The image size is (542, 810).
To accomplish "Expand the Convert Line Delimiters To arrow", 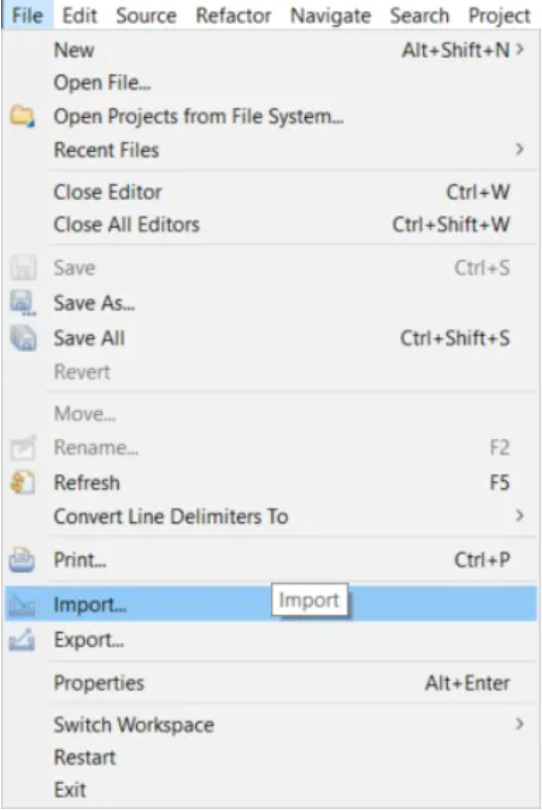I will 520,516.
